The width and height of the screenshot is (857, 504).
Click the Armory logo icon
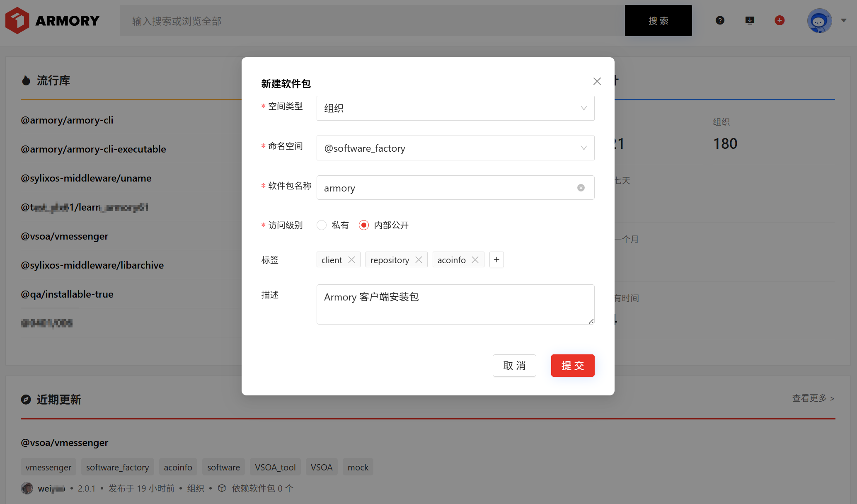click(x=17, y=20)
